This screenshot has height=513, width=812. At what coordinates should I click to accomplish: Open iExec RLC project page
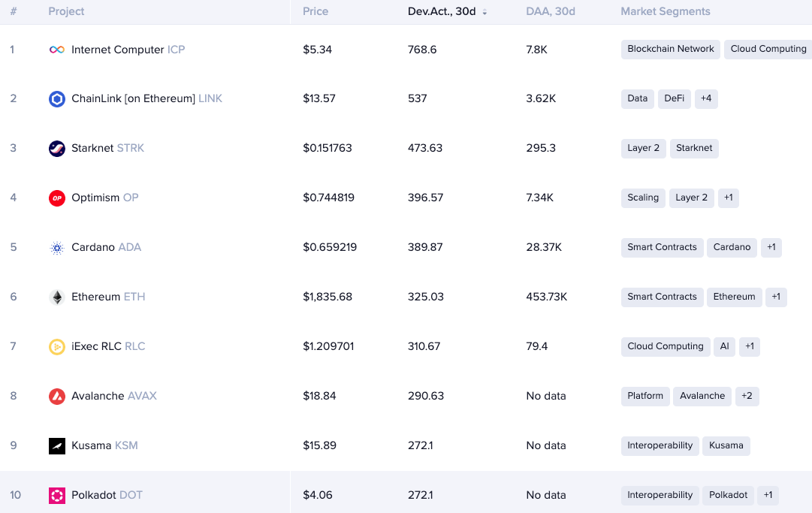[x=108, y=346]
